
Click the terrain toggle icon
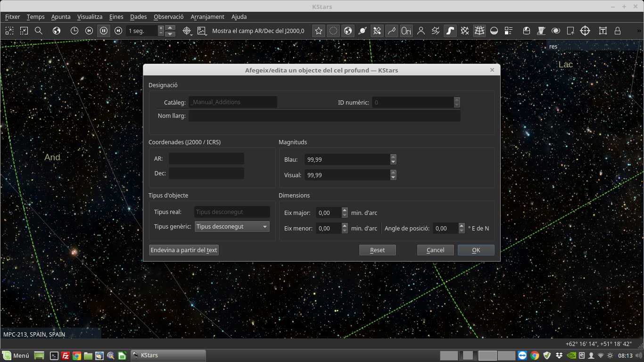pos(541,31)
